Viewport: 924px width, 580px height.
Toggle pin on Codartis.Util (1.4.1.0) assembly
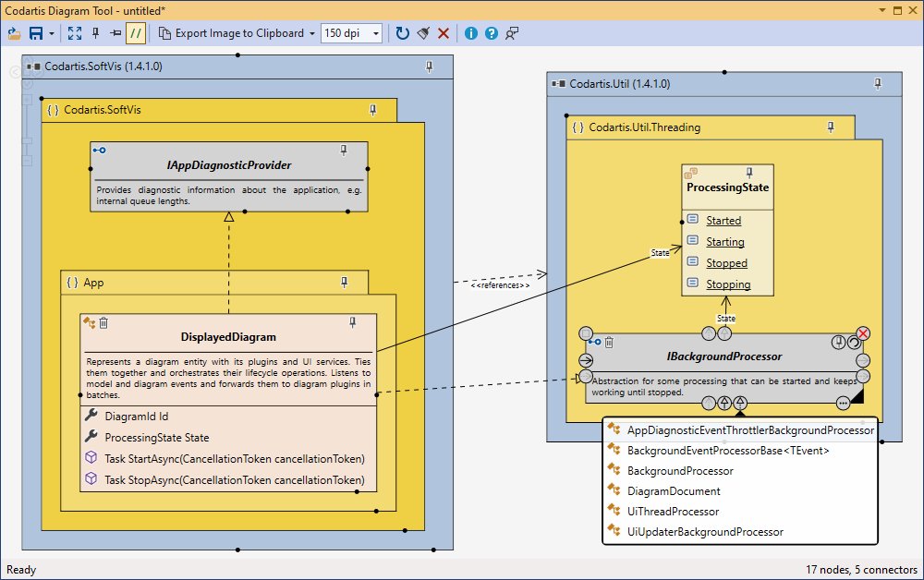878,84
